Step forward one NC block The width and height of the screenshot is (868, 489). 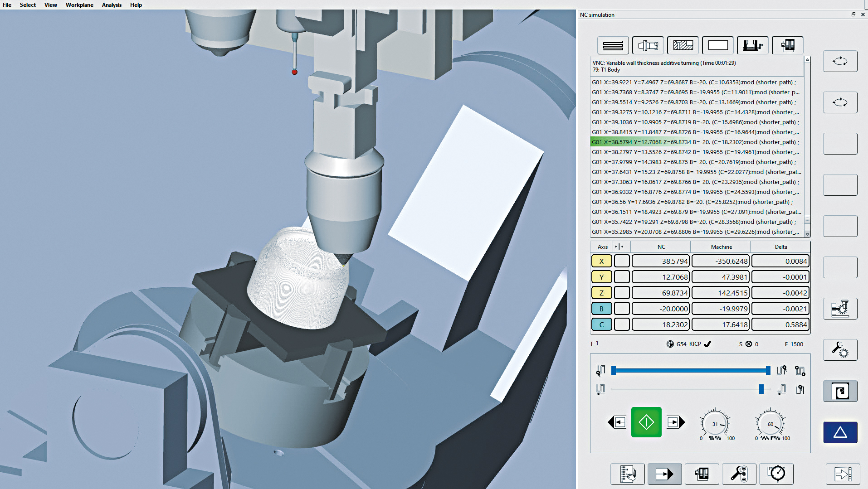tap(675, 422)
